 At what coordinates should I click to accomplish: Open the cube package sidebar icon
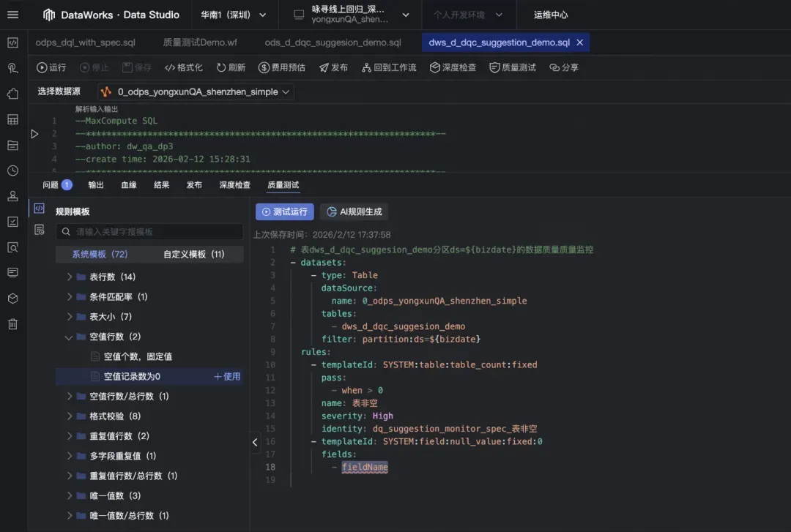tap(12, 299)
